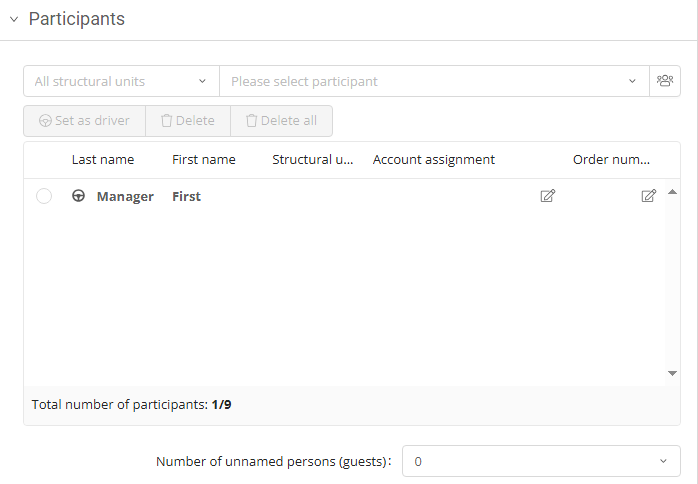Screen dimensions: 698x484
Task: Click the Structural unit column header
Action: click(x=313, y=160)
